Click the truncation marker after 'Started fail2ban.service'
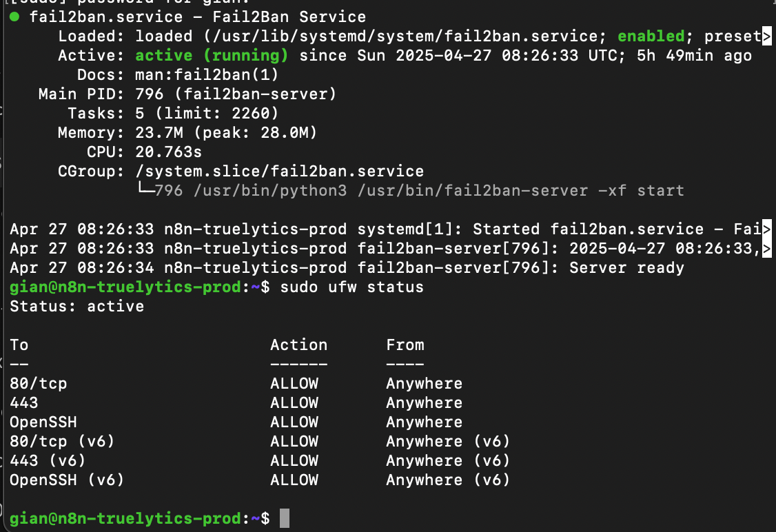 coord(766,229)
